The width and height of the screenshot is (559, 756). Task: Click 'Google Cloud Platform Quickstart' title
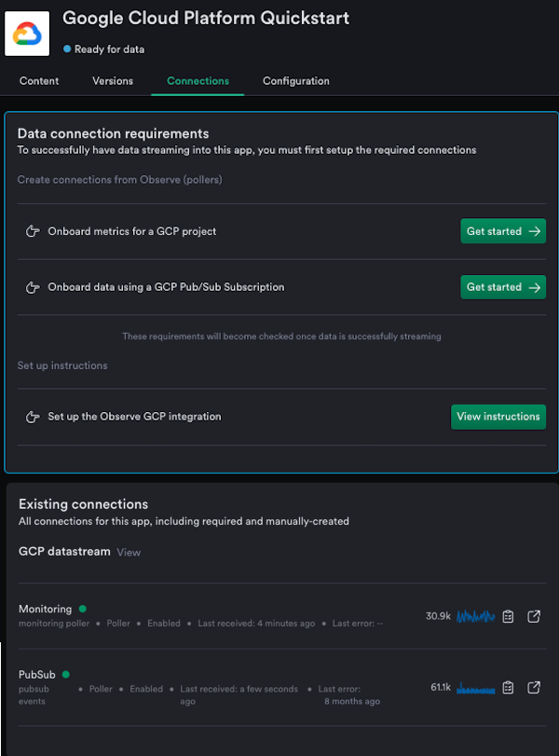(x=206, y=19)
